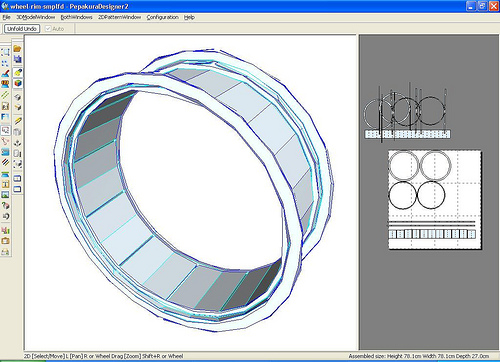Open the 2DPatternWindow menu
The height and width of the screenshot is (362, 500).
[119, 17]
